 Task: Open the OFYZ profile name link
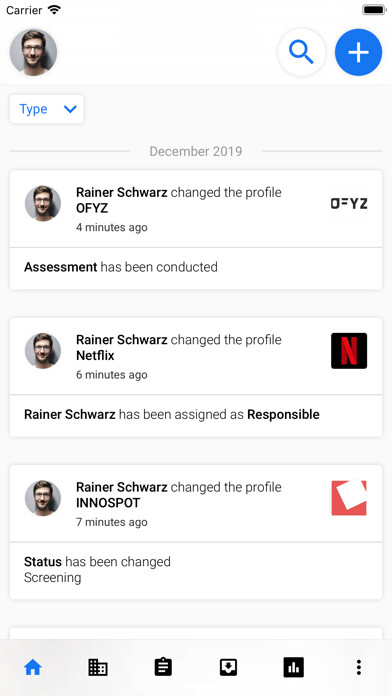92,209
